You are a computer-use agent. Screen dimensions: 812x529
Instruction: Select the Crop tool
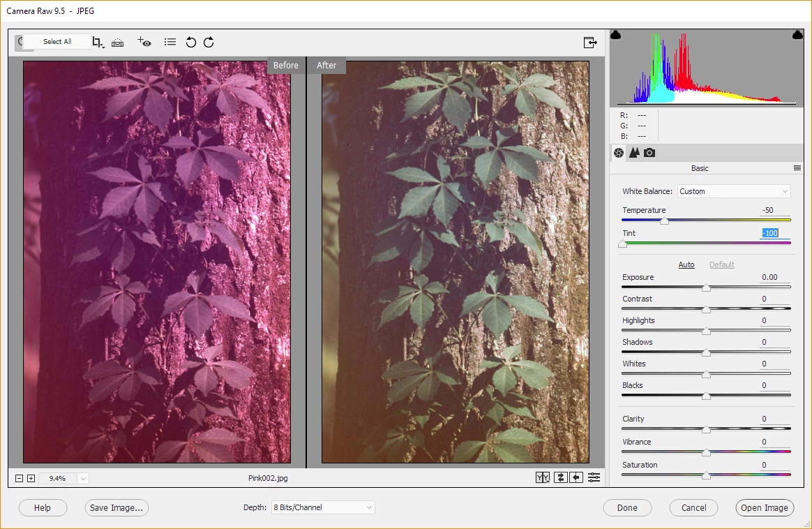point(97,41)
